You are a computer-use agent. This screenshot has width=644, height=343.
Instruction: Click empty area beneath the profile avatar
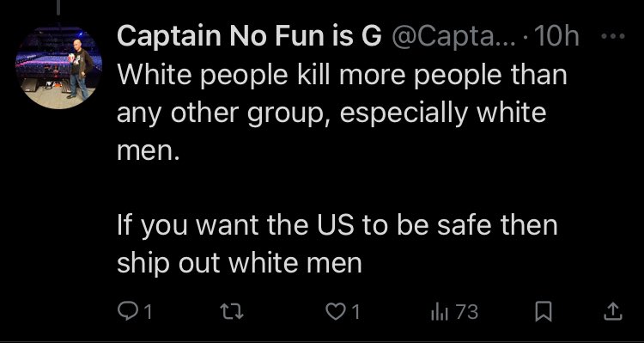58,205
